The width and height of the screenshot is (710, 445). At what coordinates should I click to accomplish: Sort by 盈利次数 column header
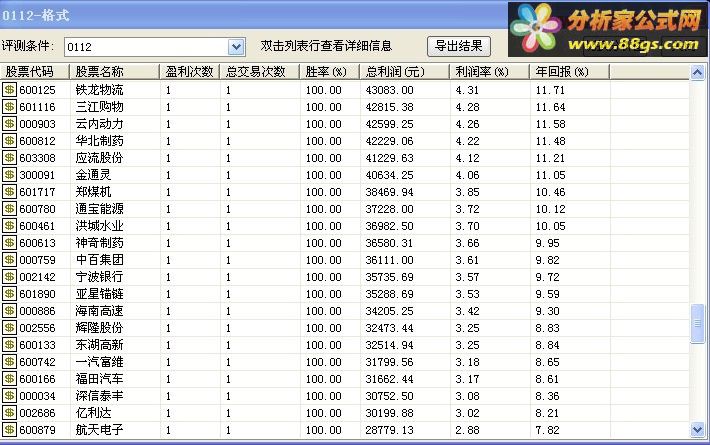[x=190, y=72]
